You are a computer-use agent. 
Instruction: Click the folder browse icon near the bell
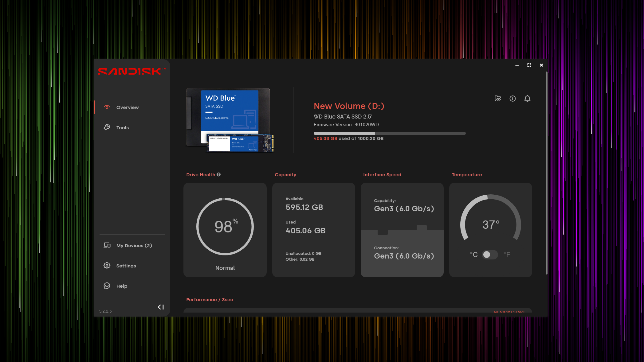(498, 98)
